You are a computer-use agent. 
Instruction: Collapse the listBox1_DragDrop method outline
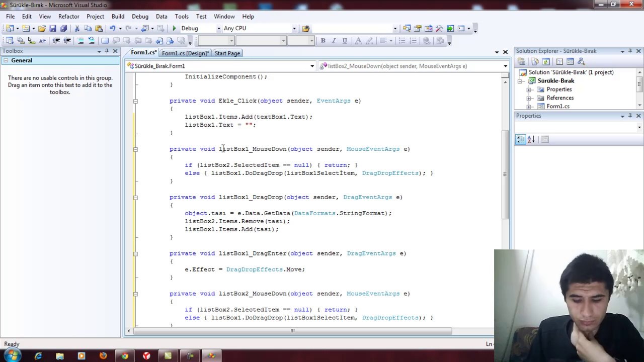click(135, 198)
